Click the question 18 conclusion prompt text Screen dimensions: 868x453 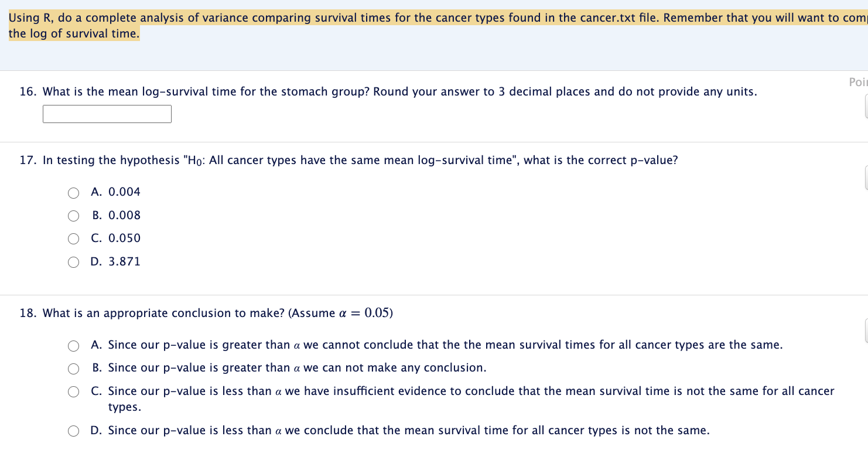(206, 313)
